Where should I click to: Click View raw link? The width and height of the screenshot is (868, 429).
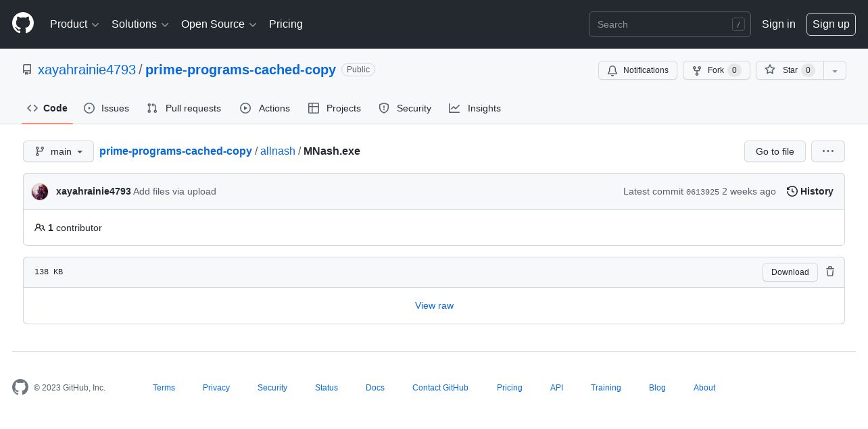[x=434, y=306]
